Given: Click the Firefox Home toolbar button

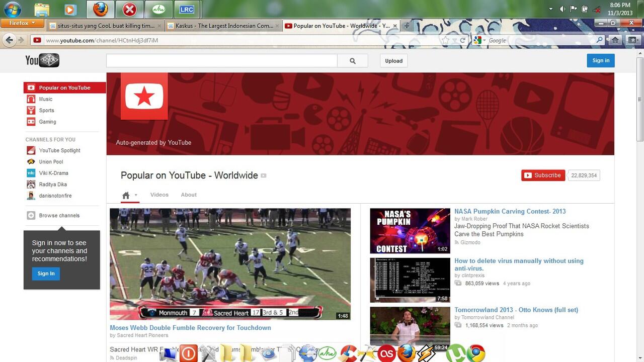Looking at the screenshot, I should 615,40.
